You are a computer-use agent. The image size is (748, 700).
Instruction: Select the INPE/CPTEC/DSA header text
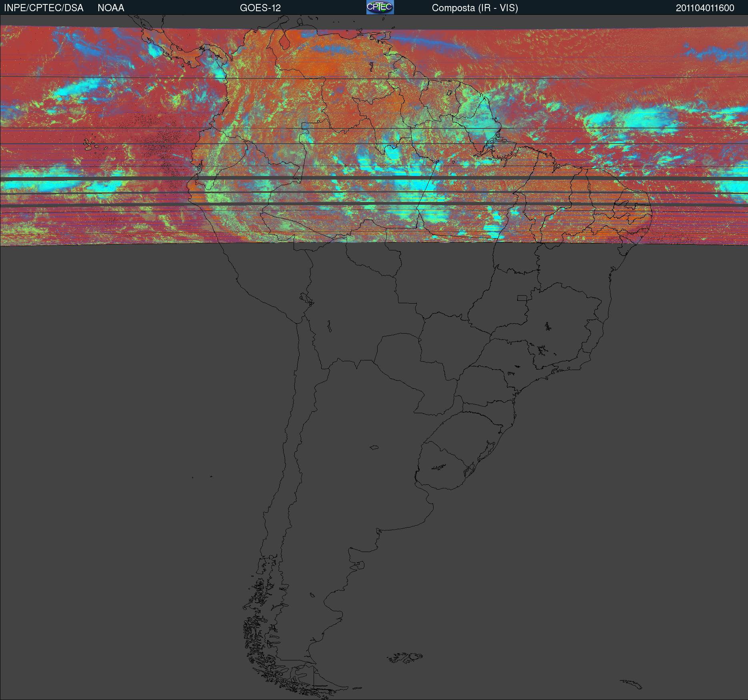[44, 8]
